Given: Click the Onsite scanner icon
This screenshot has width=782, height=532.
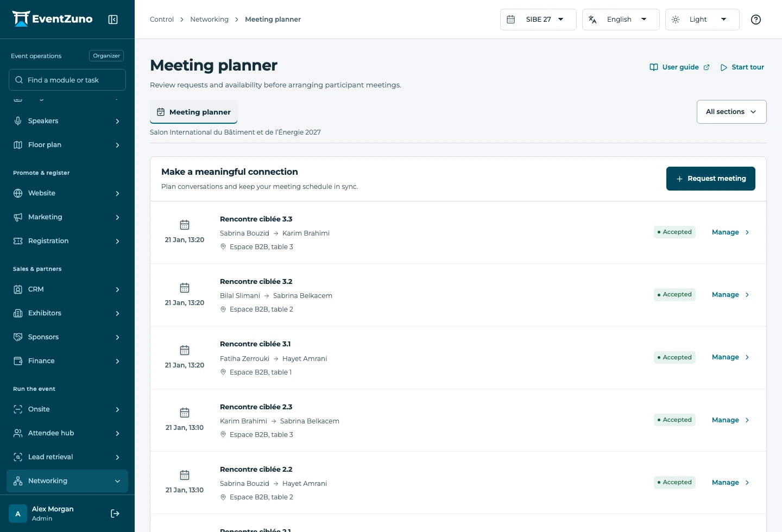Looking at the screenshot, I should point(18,409).
